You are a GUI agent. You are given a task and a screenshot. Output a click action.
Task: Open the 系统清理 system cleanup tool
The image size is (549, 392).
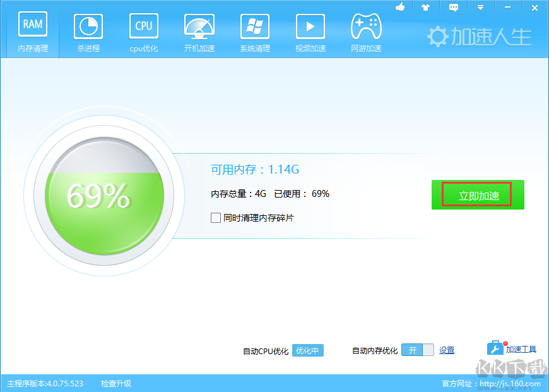click(254, 32)
